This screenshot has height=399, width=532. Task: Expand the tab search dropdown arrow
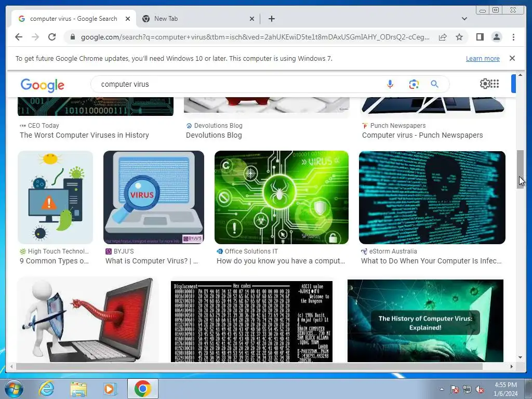(464, 19)
